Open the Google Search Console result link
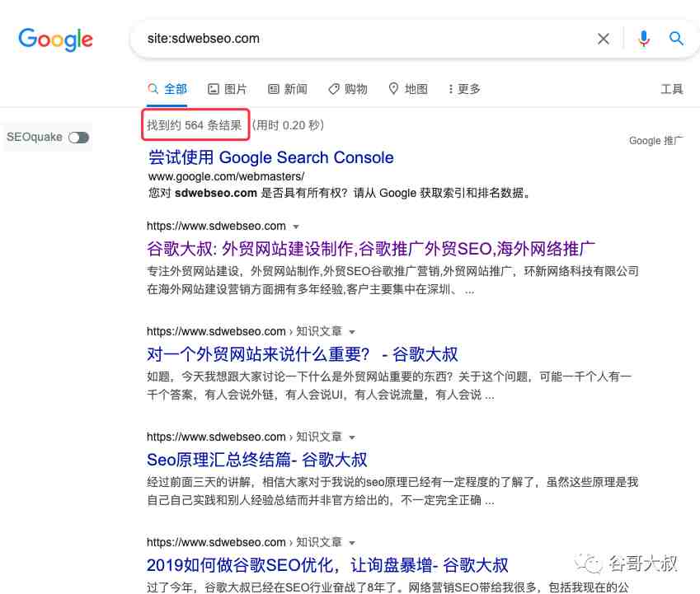The height and width of the screenshot is (594, 700). tap(271, 157)
